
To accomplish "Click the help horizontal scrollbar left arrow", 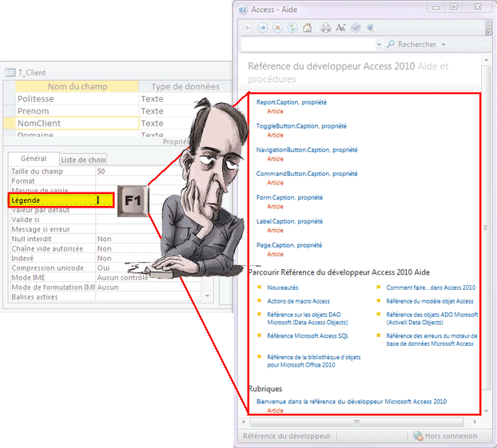I will point(244,422).
